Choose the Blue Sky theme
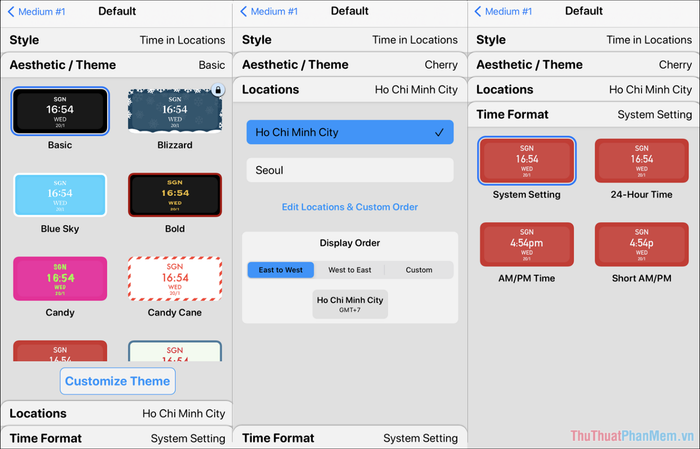 click(60, 195)
